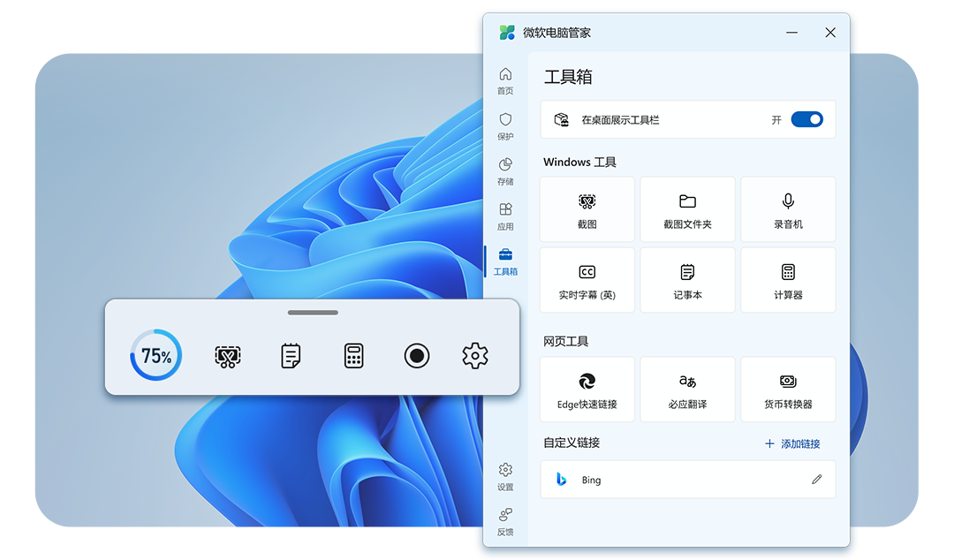This screenshot has height=560, width=954.
Task: Start recording from the desktop toolbar
Action: 417,356
